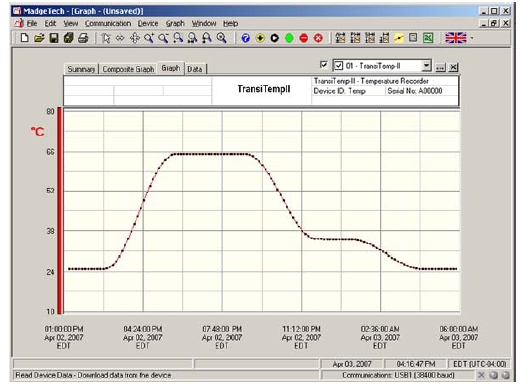
Task: Print the graph with the printer icon
Action: click(83, 38)
